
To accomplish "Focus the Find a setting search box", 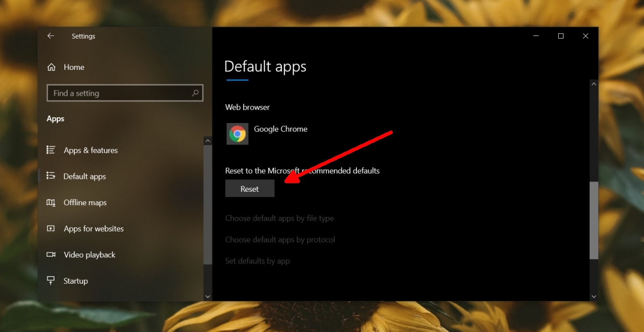I will [125, 93].
